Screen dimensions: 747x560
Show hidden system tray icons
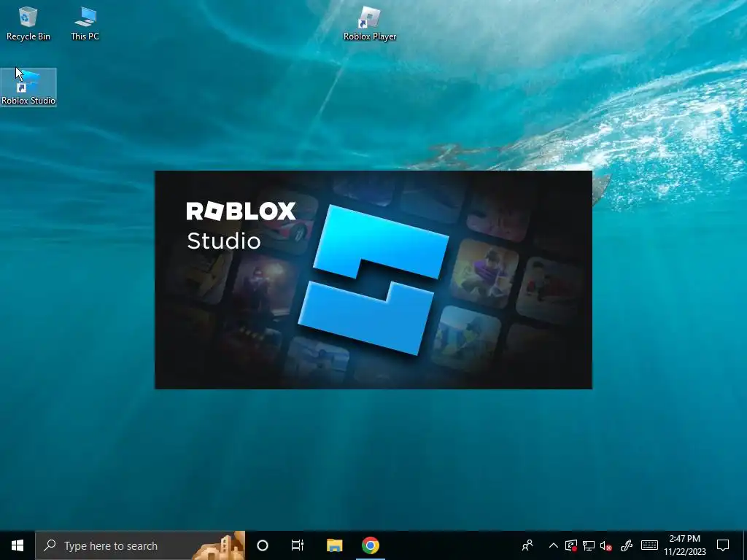[553, 545]
